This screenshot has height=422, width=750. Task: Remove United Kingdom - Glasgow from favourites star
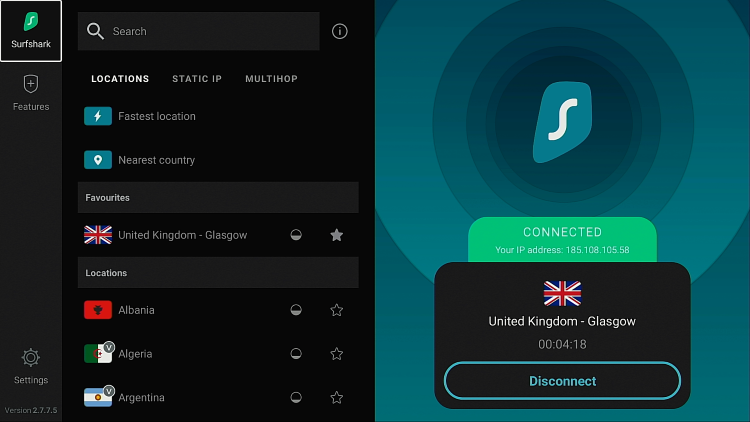pyautogui.click(x=337, y=235)
